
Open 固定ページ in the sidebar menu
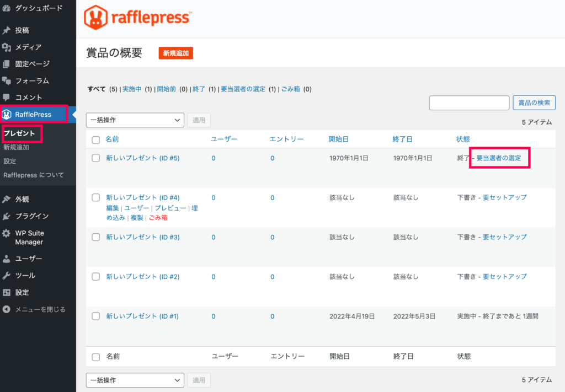tap(33, 64)
